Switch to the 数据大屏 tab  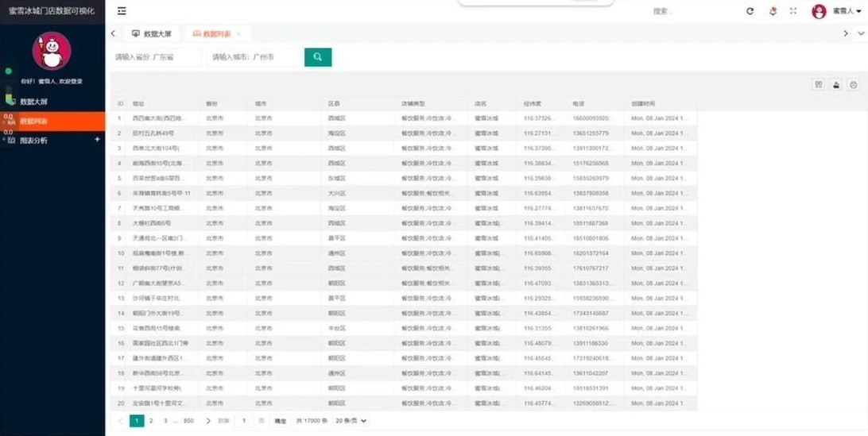click(152, 34)
